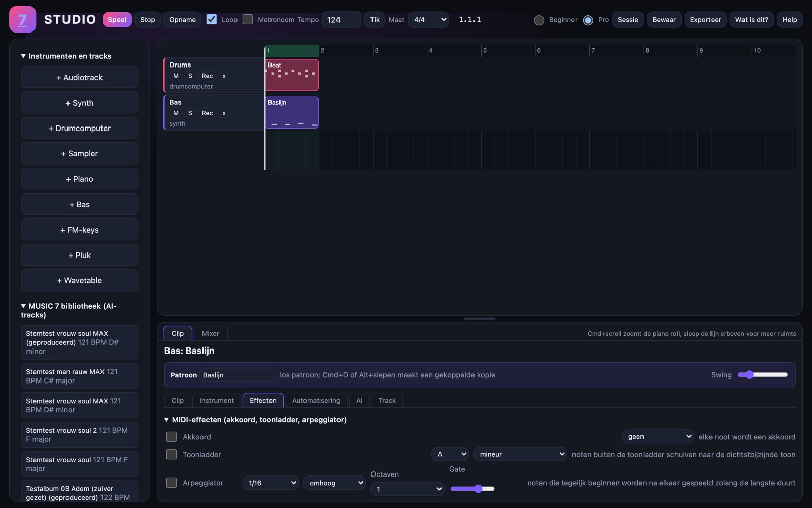Open the Sessie menu button
Viewport: 812px width, 508px height.
(628, 19)
